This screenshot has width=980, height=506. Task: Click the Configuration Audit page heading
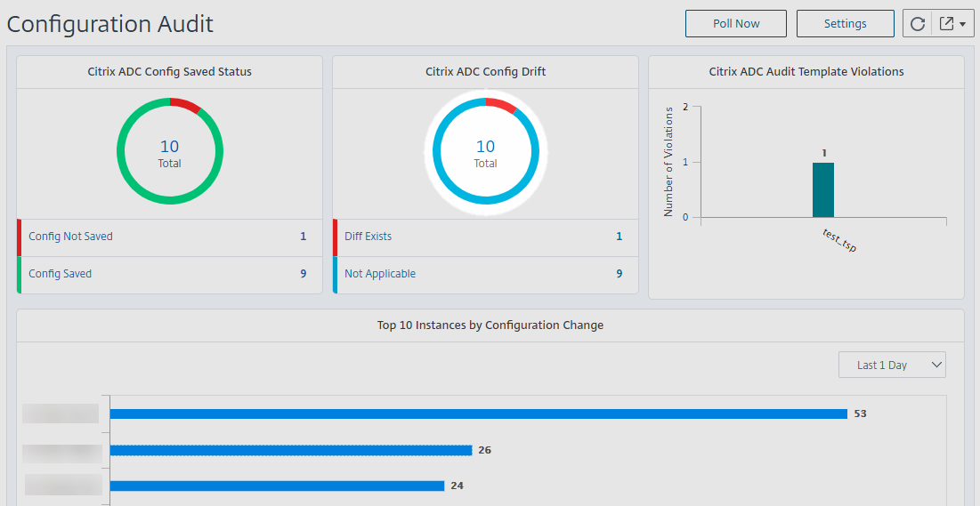click(x=110, y=24)
